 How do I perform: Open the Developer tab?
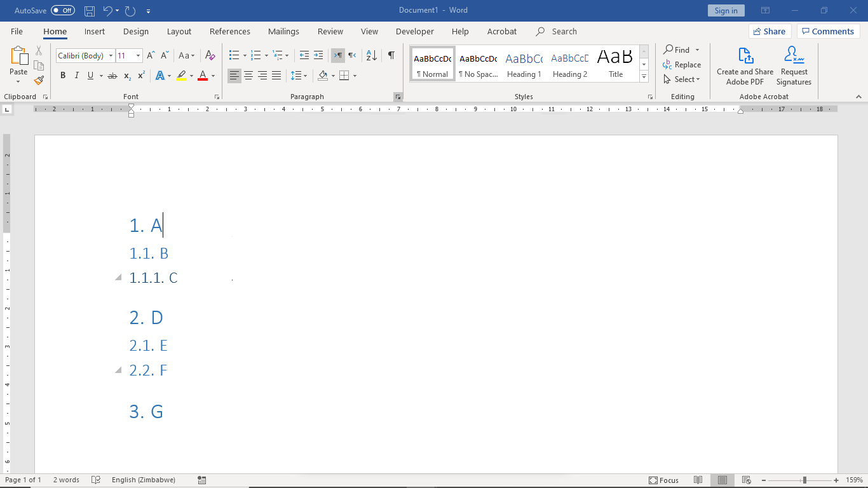click(415, 31)
